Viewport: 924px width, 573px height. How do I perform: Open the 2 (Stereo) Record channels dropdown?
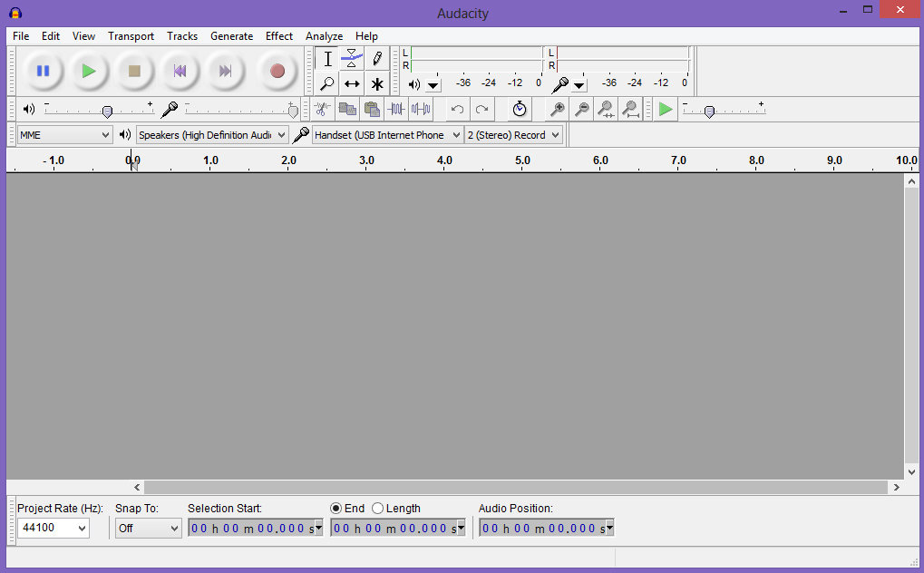(513, 135)
